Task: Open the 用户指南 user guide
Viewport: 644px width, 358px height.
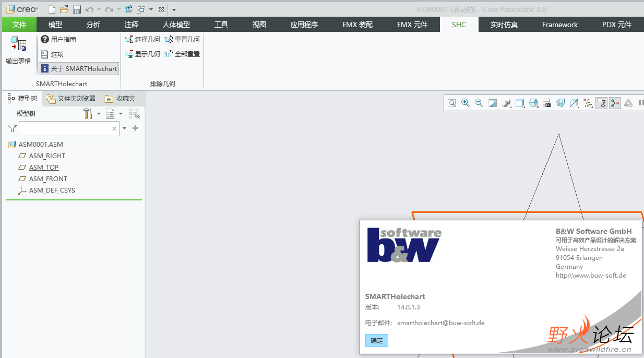Action: click(59, 39)
